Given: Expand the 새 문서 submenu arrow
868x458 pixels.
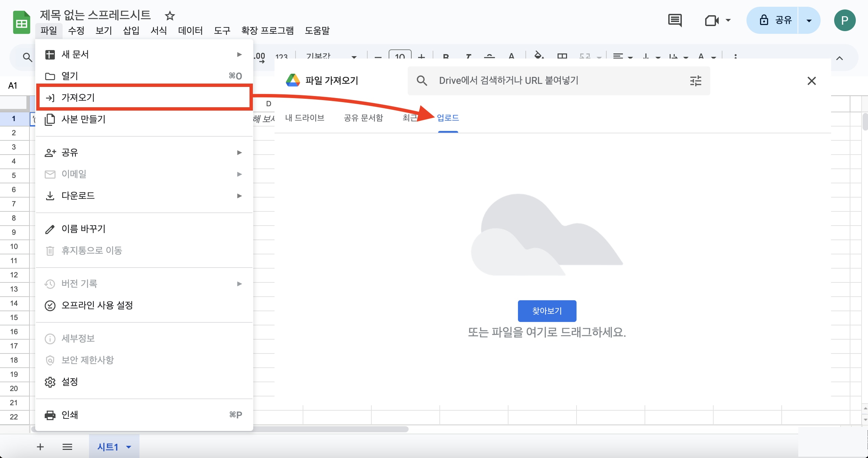Looking at the screenshot, I should pyautogui.click(x=239, y=54).
